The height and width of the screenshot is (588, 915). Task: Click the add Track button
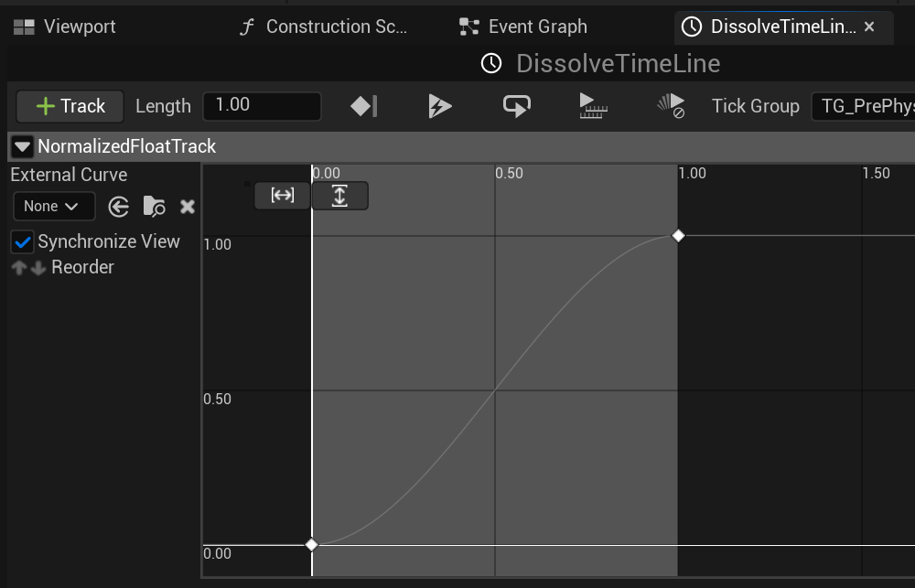tap(70, 106)
